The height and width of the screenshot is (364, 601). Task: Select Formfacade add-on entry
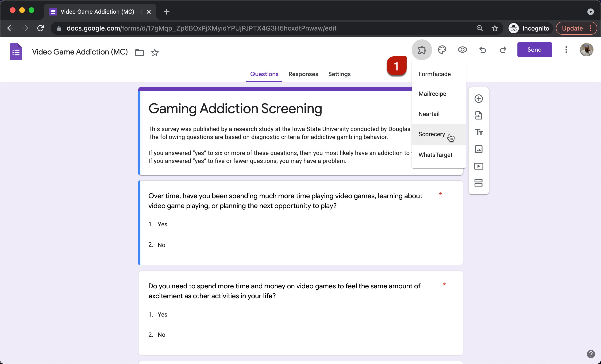tap(434, 74)
